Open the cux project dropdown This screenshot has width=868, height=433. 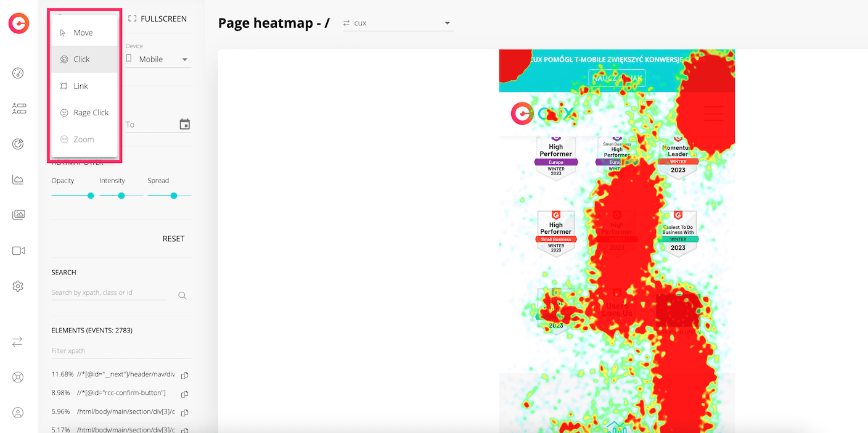398,23
